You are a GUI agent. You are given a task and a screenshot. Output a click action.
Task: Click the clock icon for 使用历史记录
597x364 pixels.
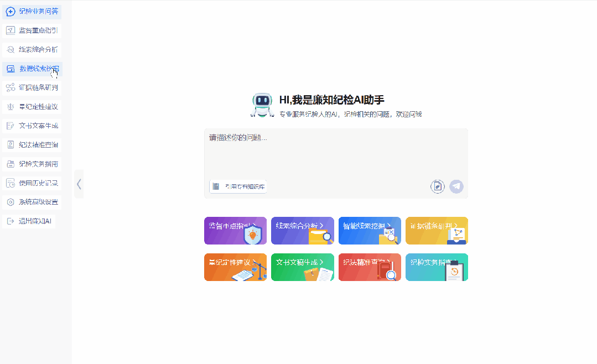coord(10,183)
